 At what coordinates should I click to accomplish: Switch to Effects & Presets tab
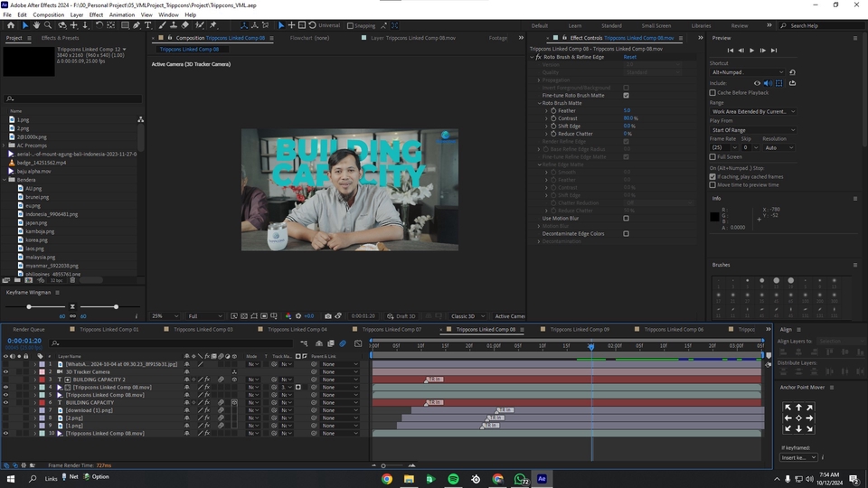click(60, 38)
